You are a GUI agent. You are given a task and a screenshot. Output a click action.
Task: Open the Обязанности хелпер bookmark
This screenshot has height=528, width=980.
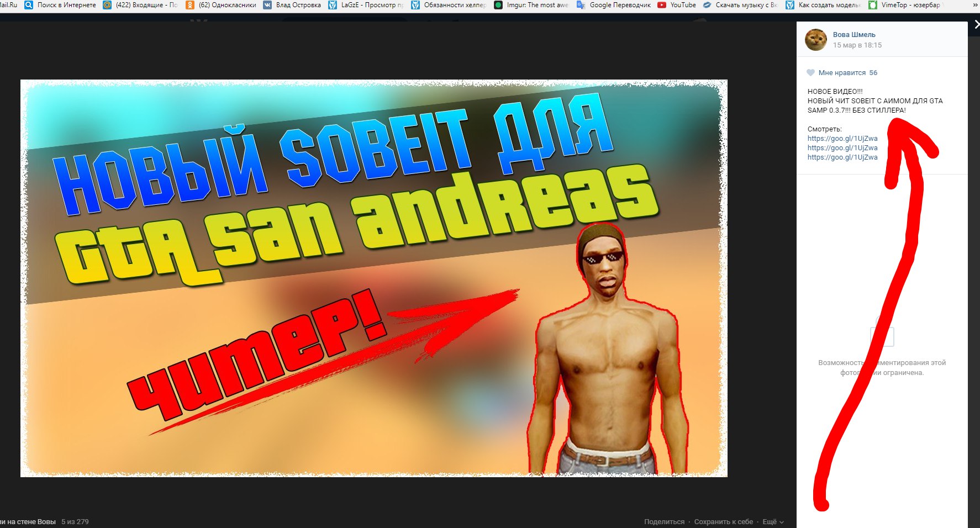(449, 5)
